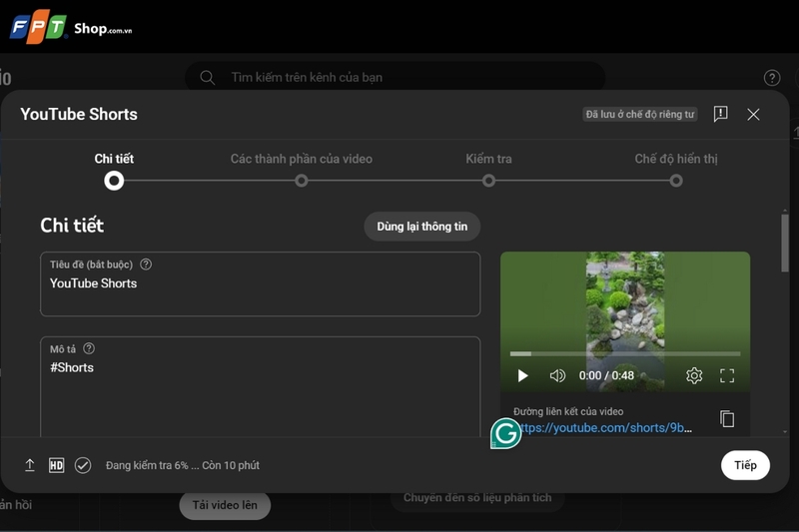Click the FPT Shop logo
This screenshot has height=532, width=799.
pos(70,27)
